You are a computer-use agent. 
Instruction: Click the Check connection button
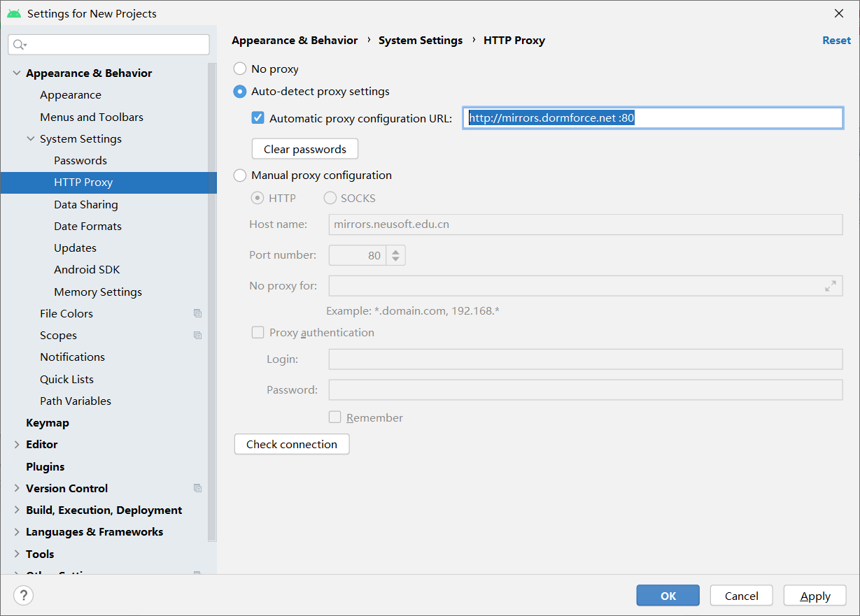(292, 444)
